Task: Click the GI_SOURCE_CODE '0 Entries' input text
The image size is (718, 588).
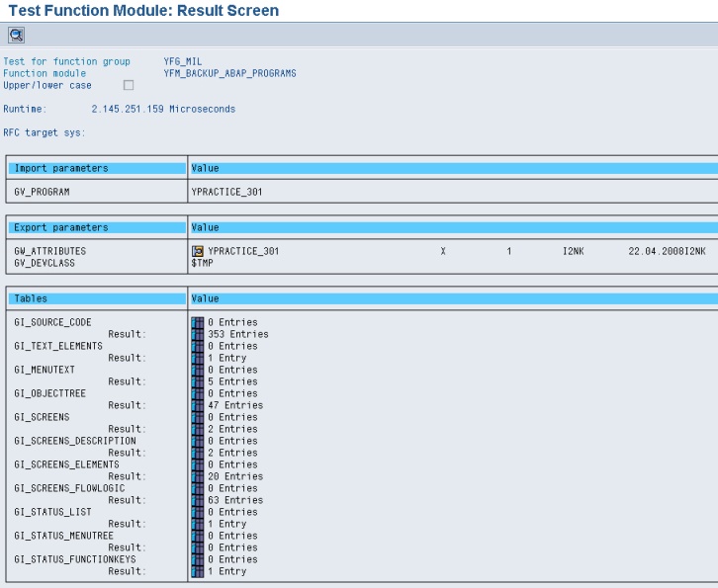Action: coord(232,322)
